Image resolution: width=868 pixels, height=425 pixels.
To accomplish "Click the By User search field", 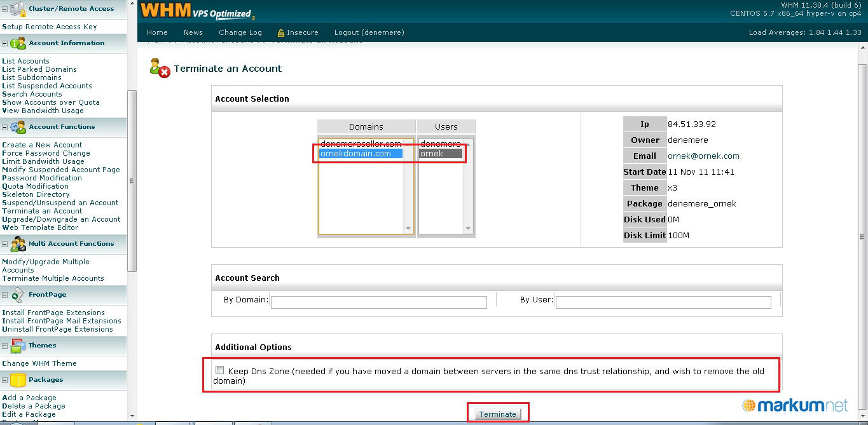I will click(x=663, y=302).
